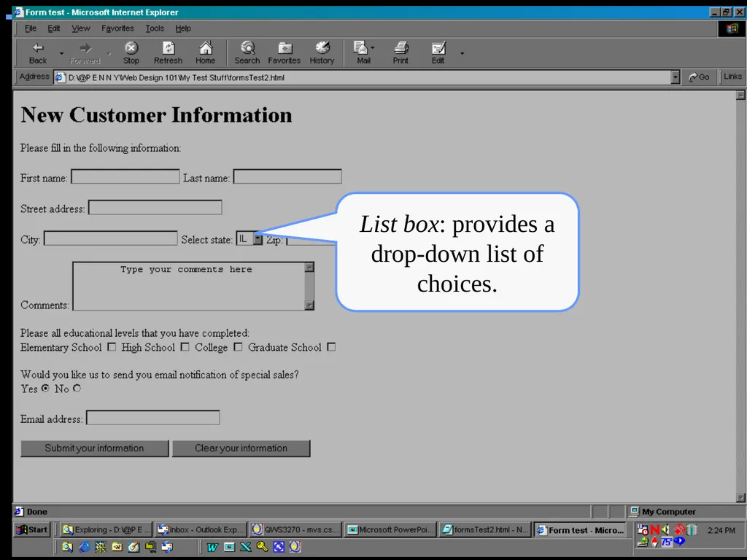Image resolution: width=747 pixels, height=560 pixels.
Task: Expand the Links toolbar
Action: (x=732, y=77)
